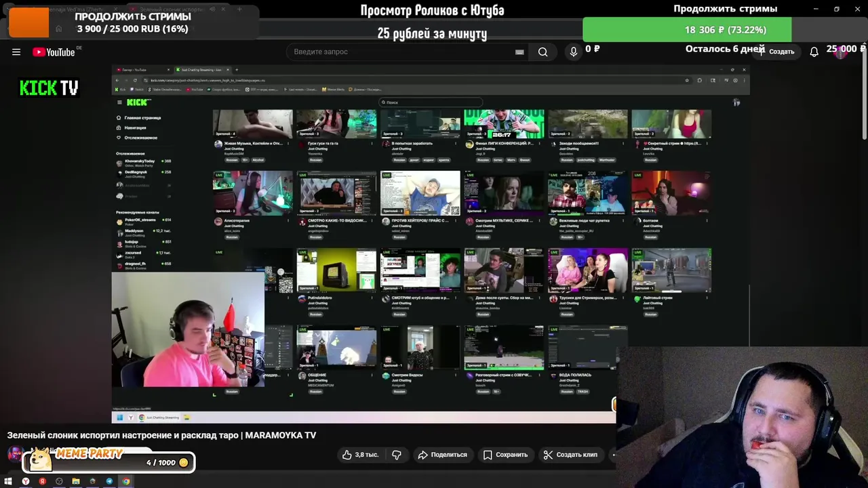Screen dimensions: 868x488
Task: Open Windows Start button in the taskbar
Action: (x=8, y=481)
